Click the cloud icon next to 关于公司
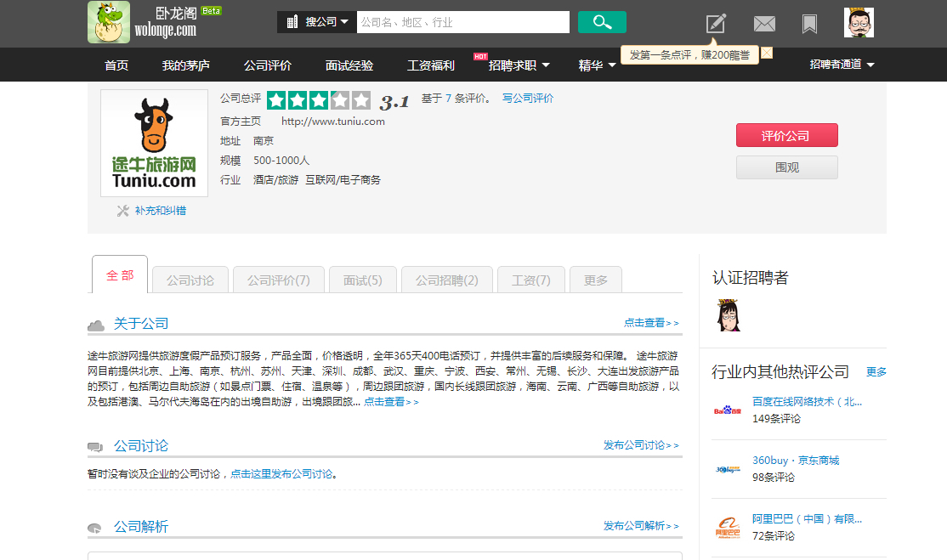Viewport: 947px width, 560px height. (96, 325)
